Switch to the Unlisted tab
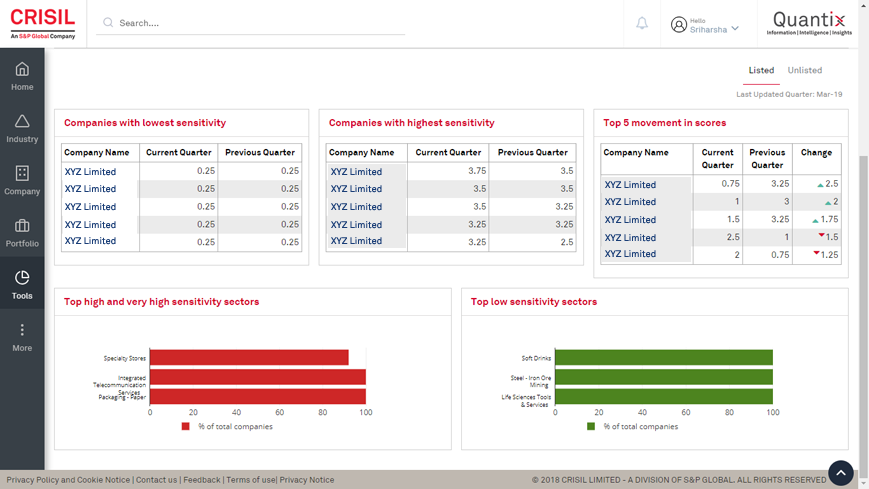 click(x=804, y=71)
